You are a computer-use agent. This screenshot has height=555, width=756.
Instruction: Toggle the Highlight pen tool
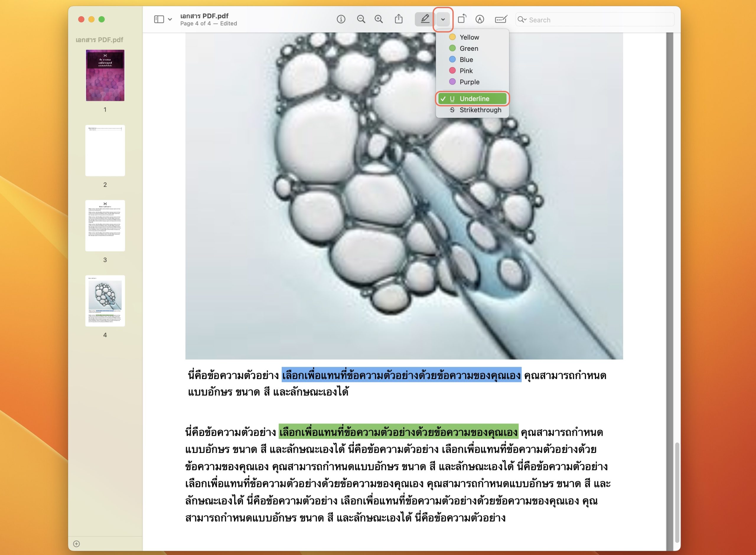pyautogui.click(x=425, y=19)
